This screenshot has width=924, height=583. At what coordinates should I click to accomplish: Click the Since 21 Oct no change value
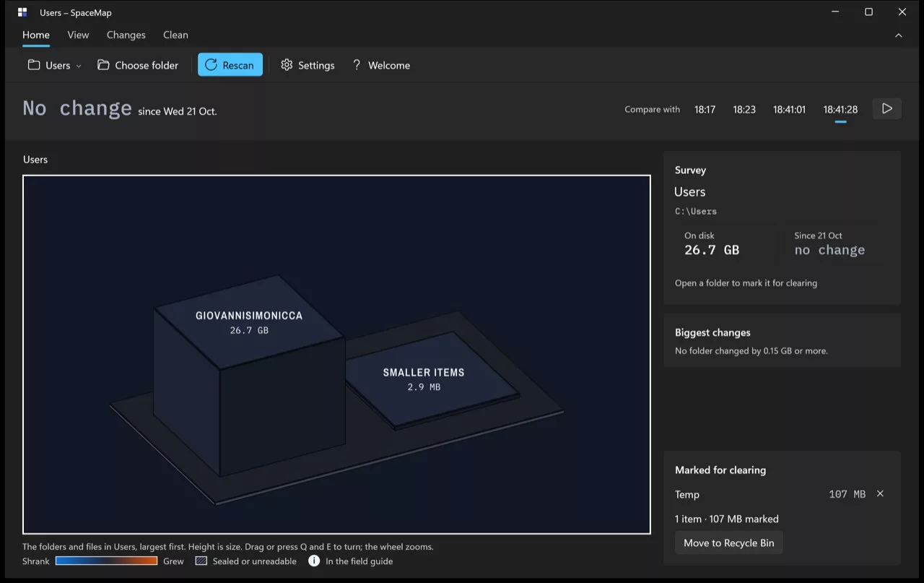coord(829,250)
